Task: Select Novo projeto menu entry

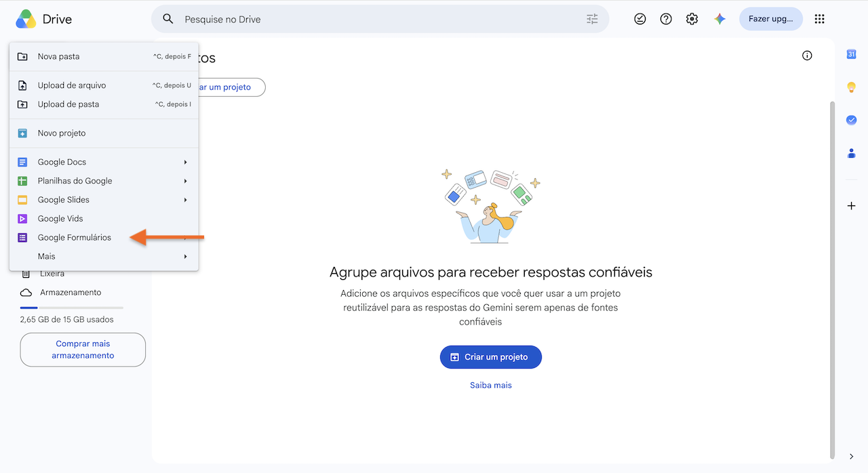Action: point(104,133)
